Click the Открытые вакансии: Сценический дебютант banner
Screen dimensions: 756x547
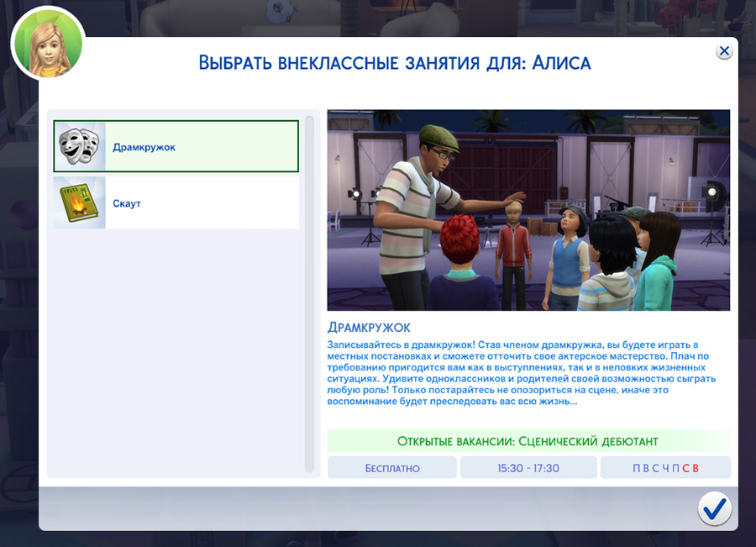point(528,441)
